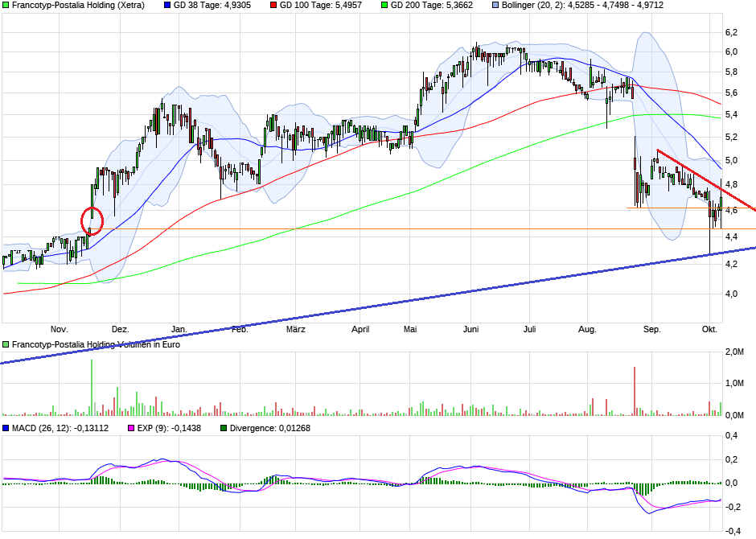Click the 4,0 price axis value

tap(731, 294)
